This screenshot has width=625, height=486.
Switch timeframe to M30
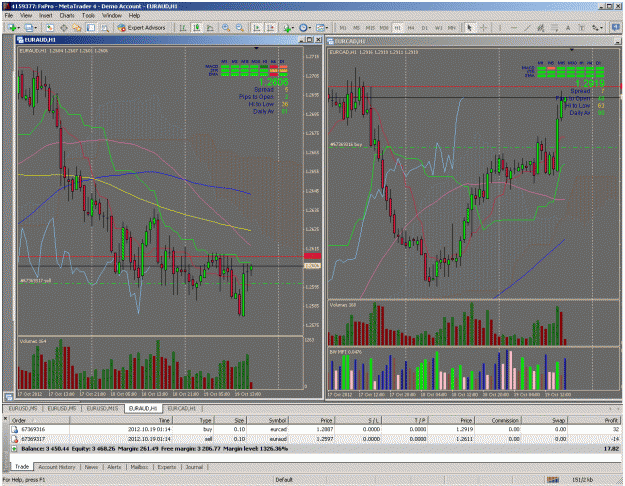point(384,28)
